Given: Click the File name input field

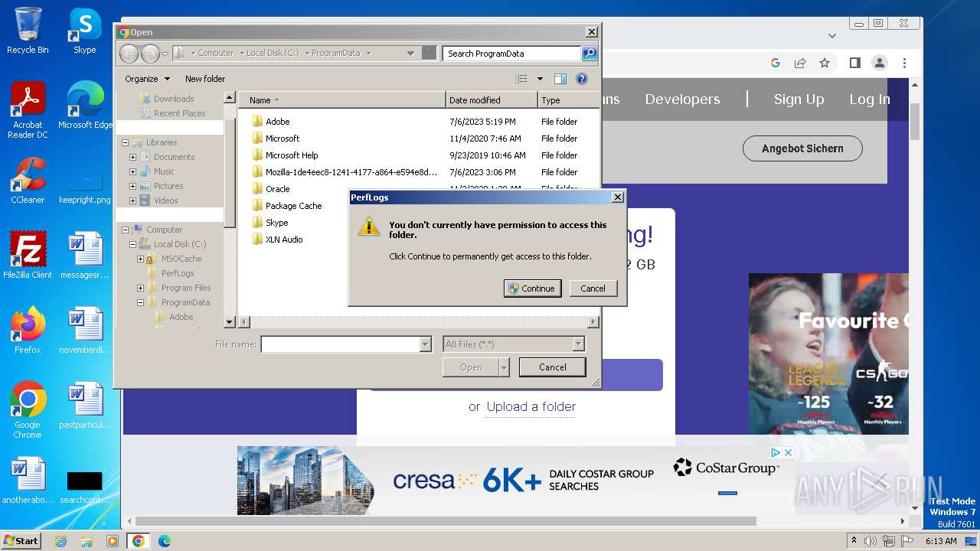Looking at the screenshot, I should click(x=341, y=344).
